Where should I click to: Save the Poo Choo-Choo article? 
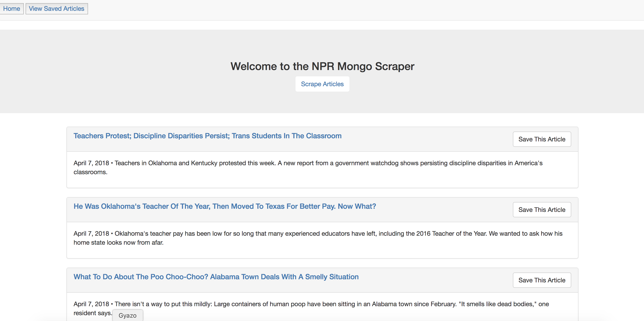[542, 280]
